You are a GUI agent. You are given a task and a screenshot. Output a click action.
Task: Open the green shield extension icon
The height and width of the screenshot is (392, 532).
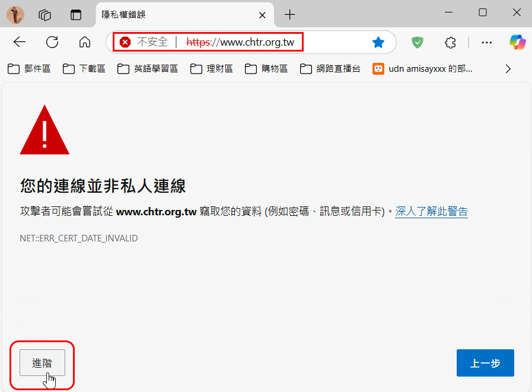[x=418, y=42]
